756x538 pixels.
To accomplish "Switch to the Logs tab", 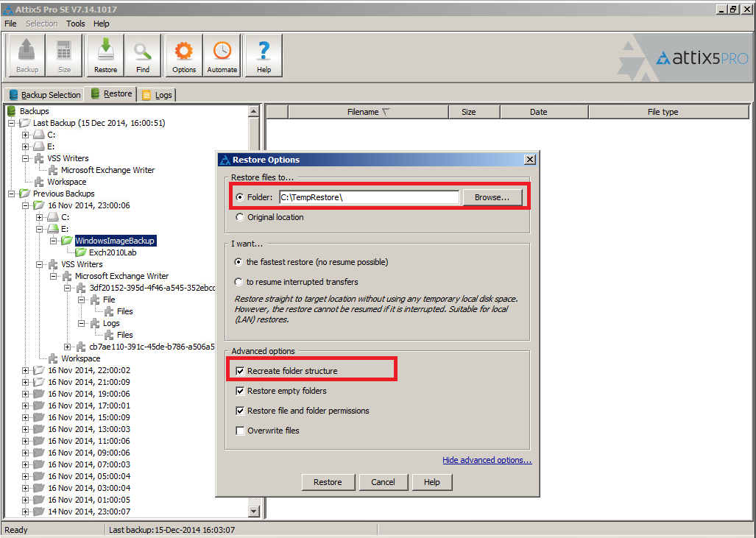I will tap(158, 95).
